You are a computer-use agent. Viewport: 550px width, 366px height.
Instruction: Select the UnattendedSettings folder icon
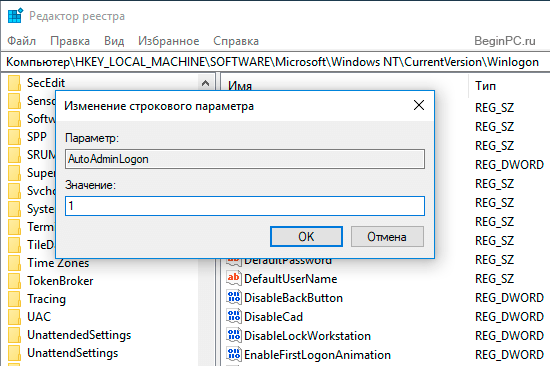point(14,335)
